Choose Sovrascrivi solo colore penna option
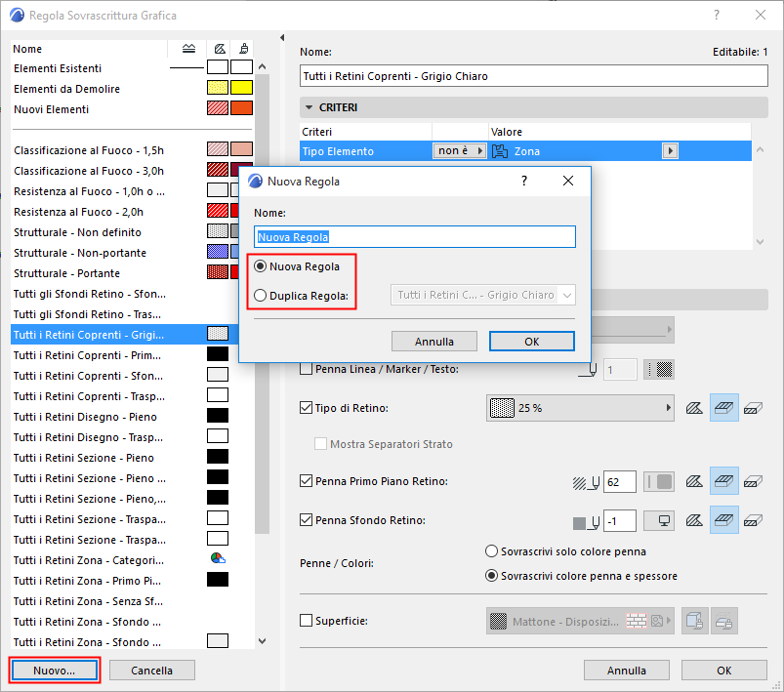This screenshot has width=784, height=692. pos(491,551)
